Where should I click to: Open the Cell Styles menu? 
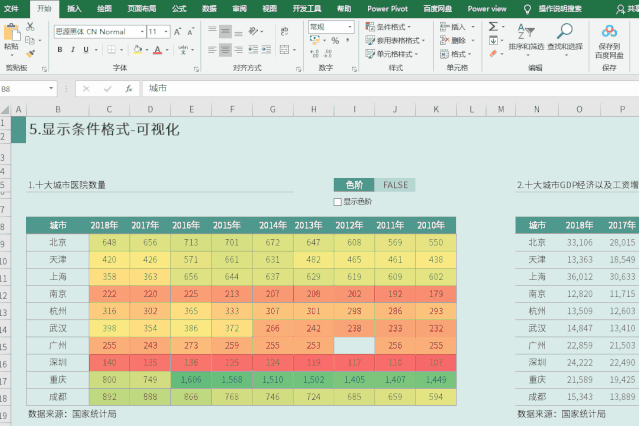392,54
